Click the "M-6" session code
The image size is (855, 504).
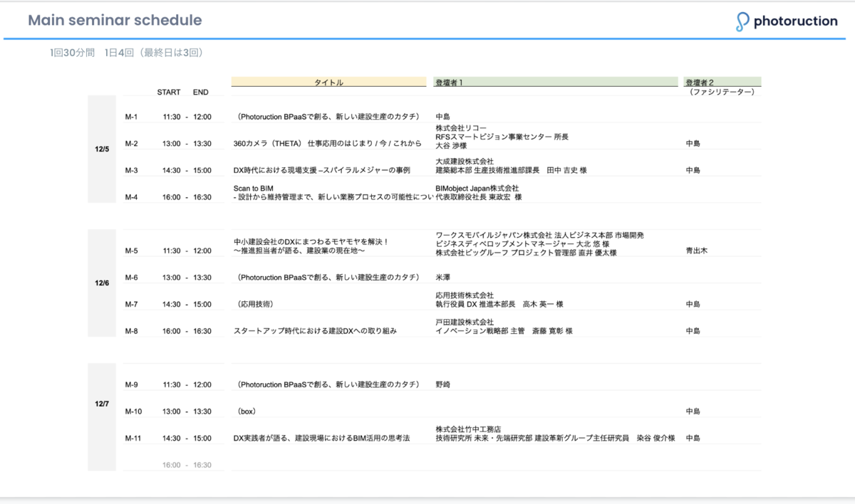coord(131,278)
